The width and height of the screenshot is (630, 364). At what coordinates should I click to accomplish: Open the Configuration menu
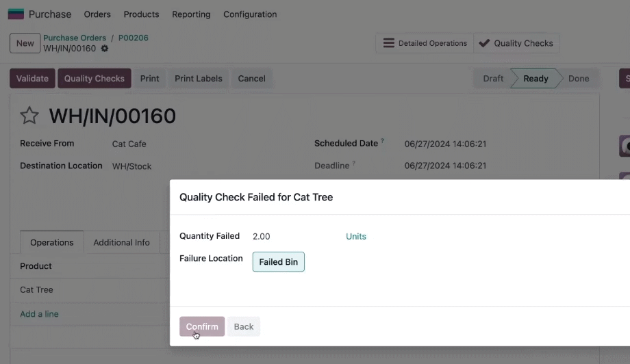250,14
